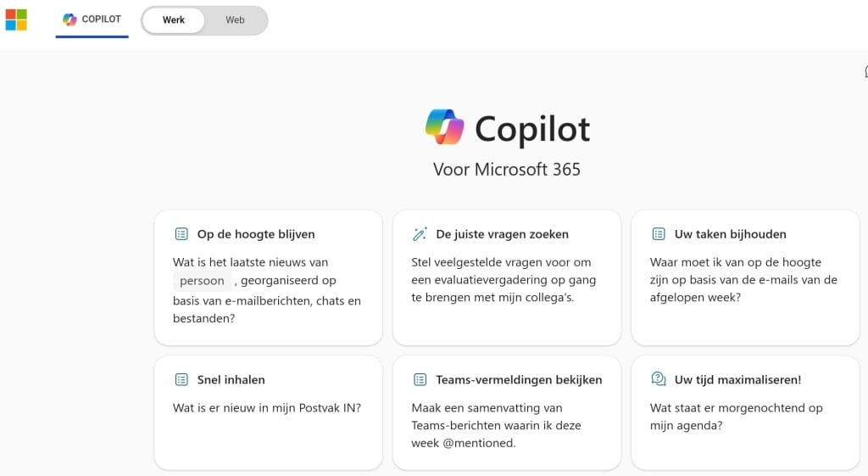The width and height of the screenshot is (868, 476).
Task: Choose the De juiste vragen zoeken card
Action: tap(507, 277)
